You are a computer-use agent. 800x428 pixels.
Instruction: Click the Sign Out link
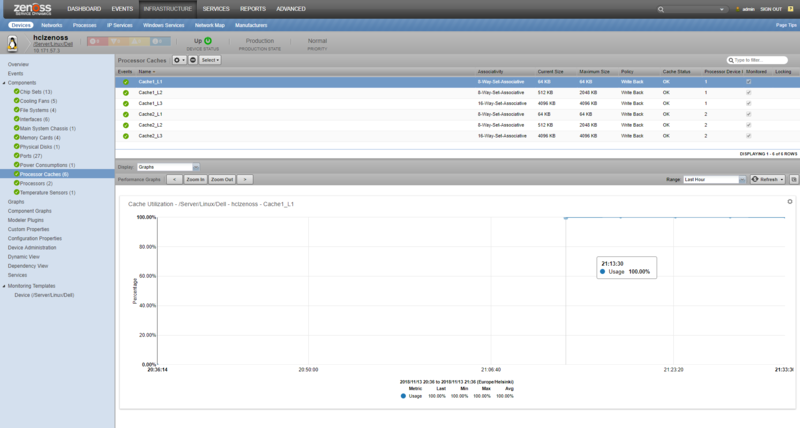pos(771,9)
